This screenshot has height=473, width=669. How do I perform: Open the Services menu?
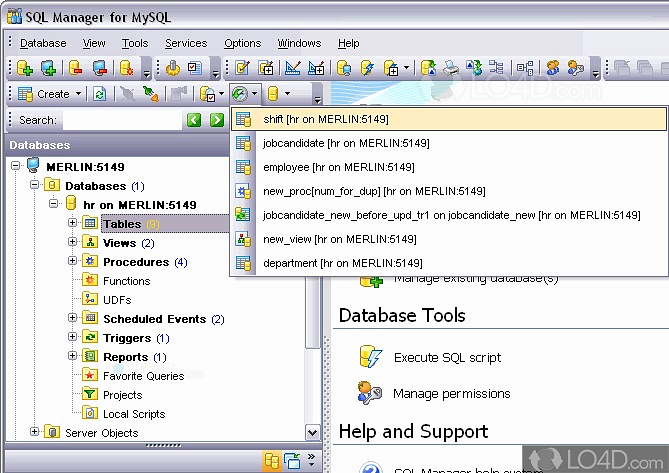click(x=186, y=43)
